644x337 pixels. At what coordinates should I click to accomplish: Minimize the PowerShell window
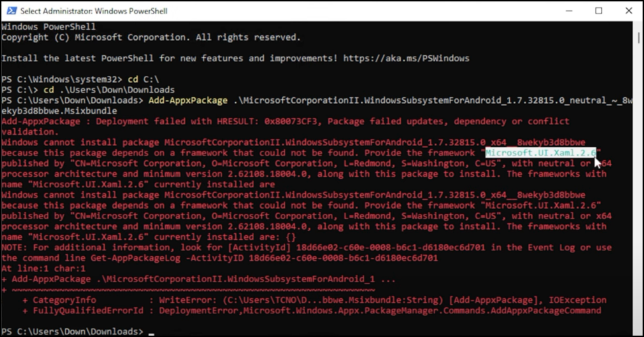[569, 11]
